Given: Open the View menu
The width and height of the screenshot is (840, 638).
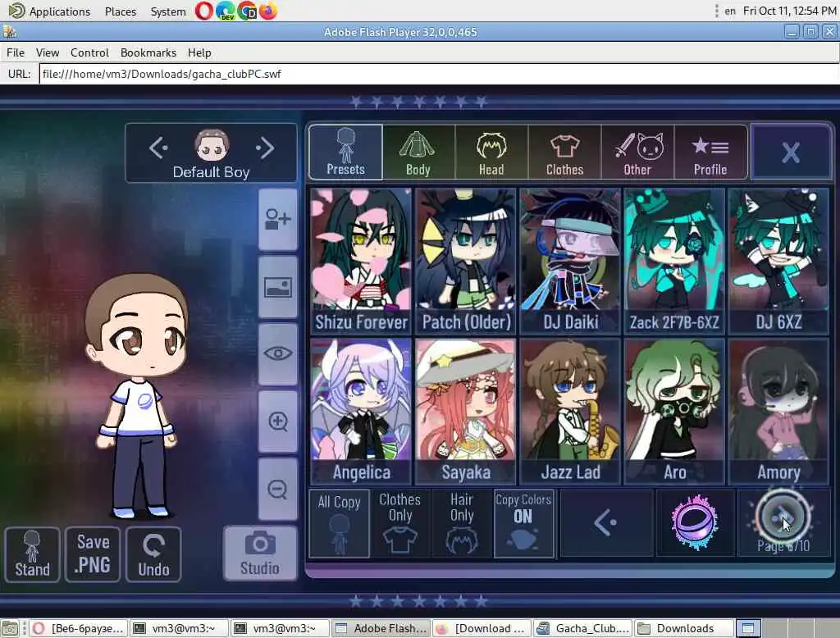Looking at the screenshot, I should (48, 52).
